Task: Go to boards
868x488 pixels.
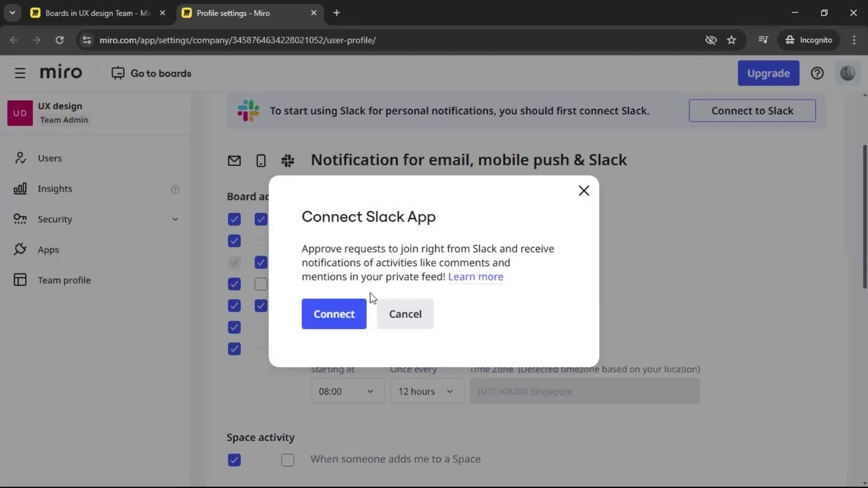Action: coord(151,73)
